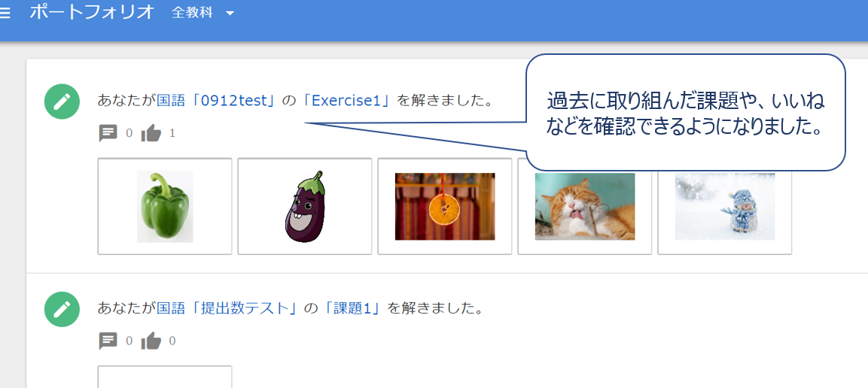This screenshot has width=868, height=388.
Task: Toggle thumbs-up like on Exercise1 entry
Action: coord(151,133)
